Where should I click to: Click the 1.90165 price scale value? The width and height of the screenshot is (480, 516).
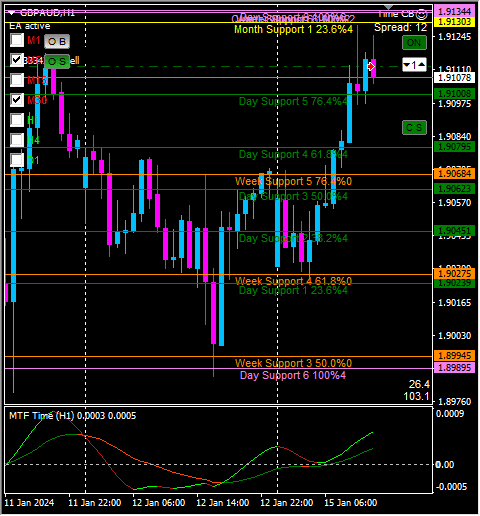click(x=454, y=303)
